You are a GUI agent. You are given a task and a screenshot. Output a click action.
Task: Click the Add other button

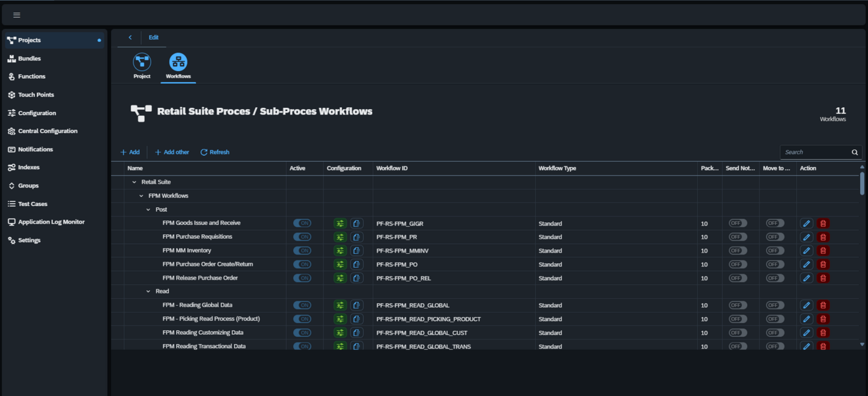(172, 153)
